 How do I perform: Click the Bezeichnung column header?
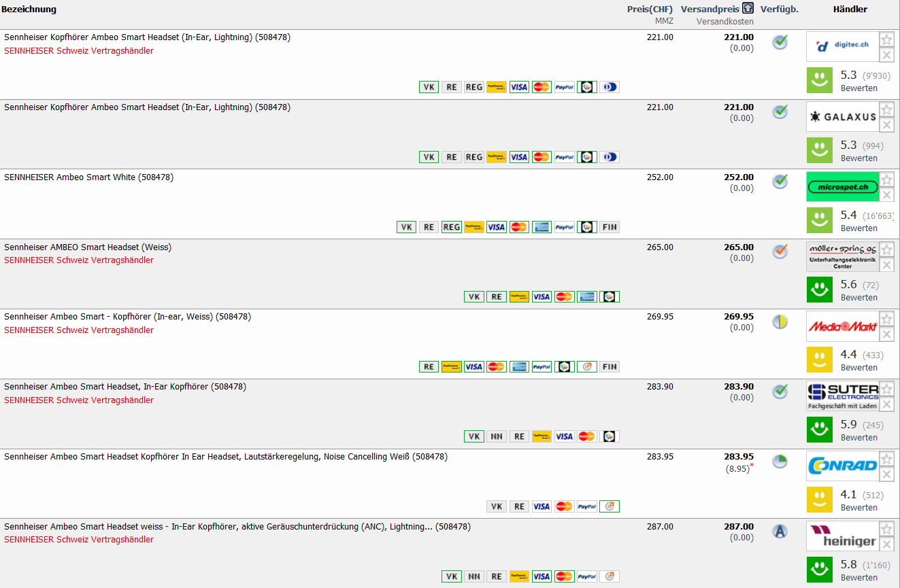point(29,9)
